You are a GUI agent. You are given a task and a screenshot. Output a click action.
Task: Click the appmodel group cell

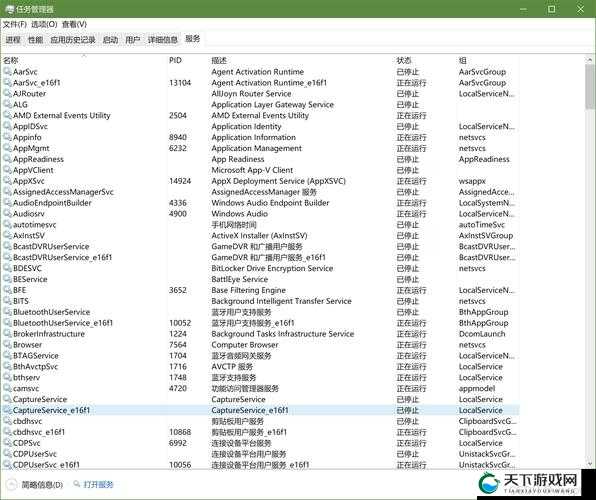477,388
